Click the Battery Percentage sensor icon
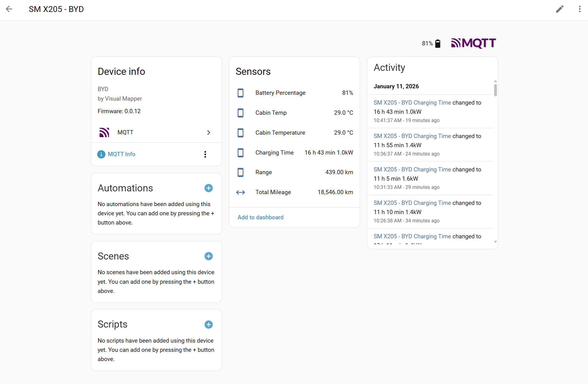588x384 pixels. click(x=240, y=93)
